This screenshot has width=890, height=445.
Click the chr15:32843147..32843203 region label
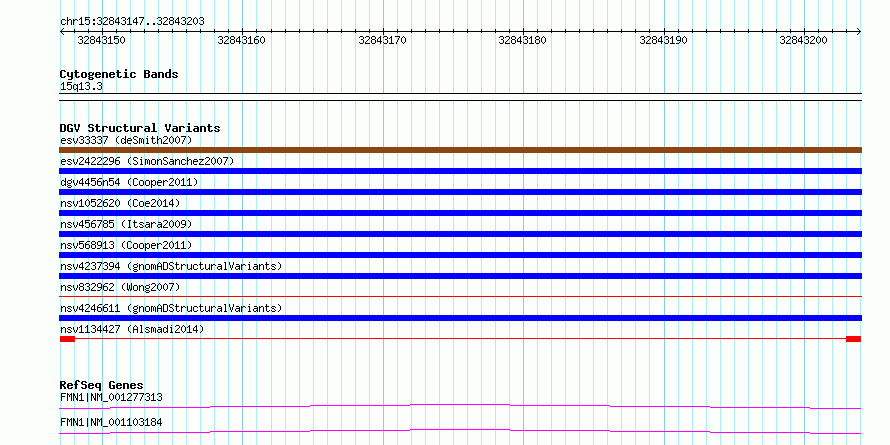coord(132,22)
